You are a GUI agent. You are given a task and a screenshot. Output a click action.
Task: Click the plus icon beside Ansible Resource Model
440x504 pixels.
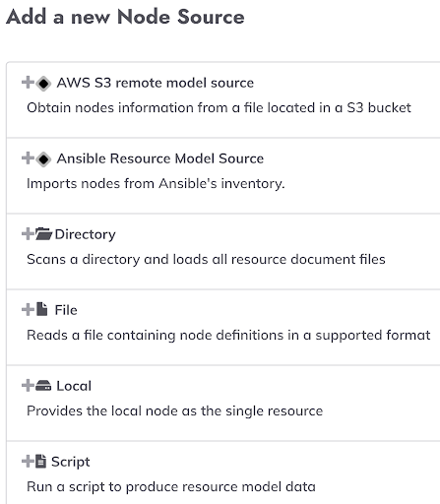28,158
